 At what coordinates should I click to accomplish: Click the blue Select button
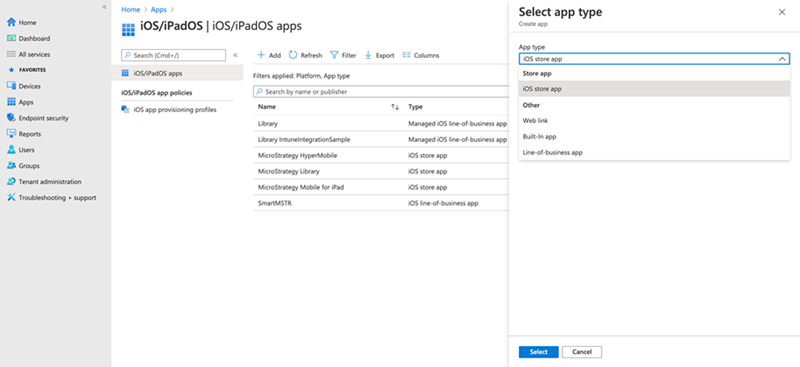(x=538, y=352)
